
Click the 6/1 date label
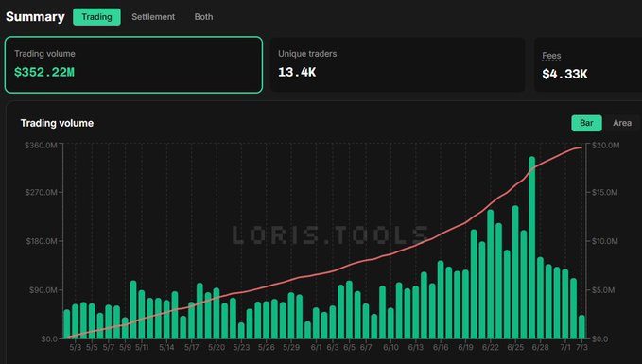coord(316,348)
